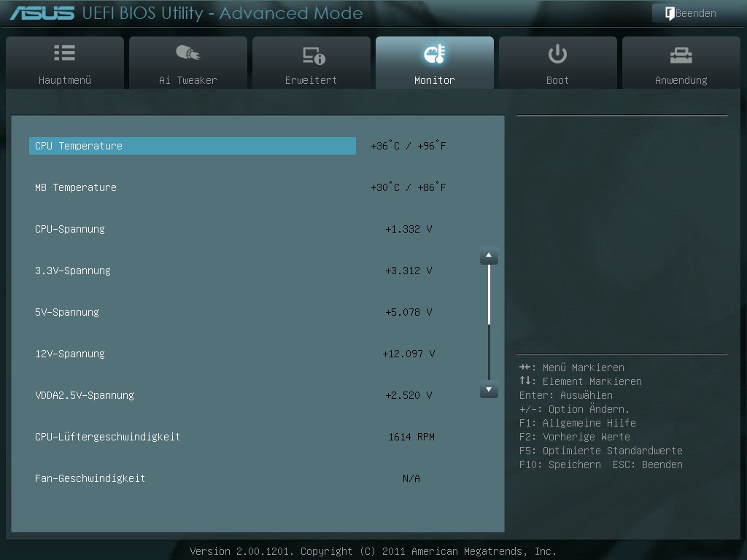Click the '+/-: Option Ändern.' help line
The width and height of the screenshot is (747, 560).
coord(575,409)
